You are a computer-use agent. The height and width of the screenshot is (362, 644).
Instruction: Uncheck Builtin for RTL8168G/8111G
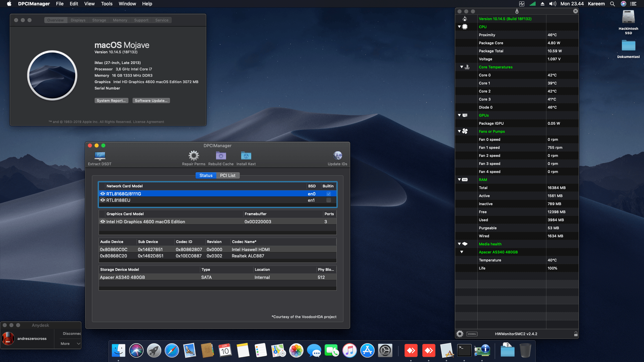tap(328, 194)
